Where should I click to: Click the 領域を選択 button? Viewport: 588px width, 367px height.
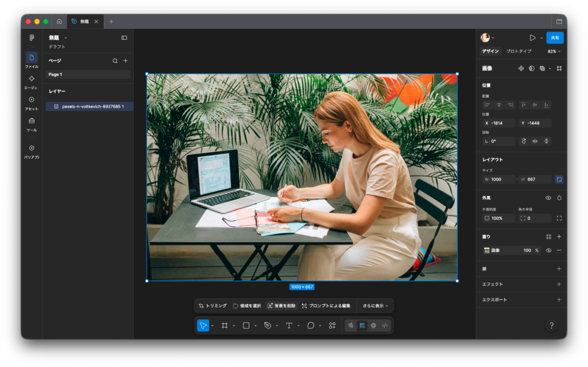247,306
